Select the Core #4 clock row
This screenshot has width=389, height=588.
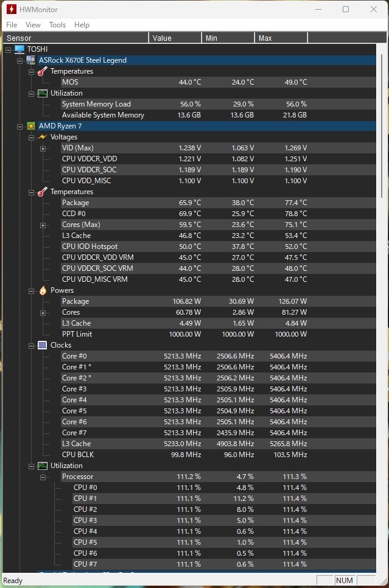click(219, 400)
